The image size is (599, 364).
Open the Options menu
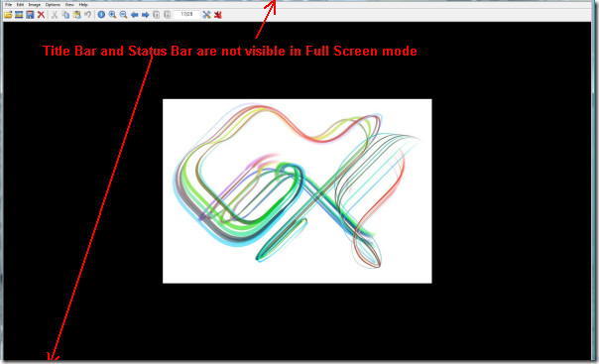(53, 5)
